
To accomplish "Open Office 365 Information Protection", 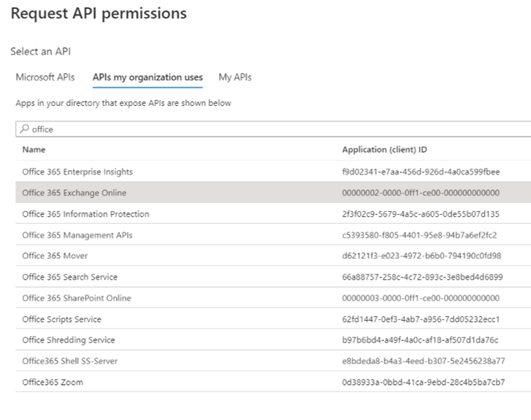I will (86, 214).
